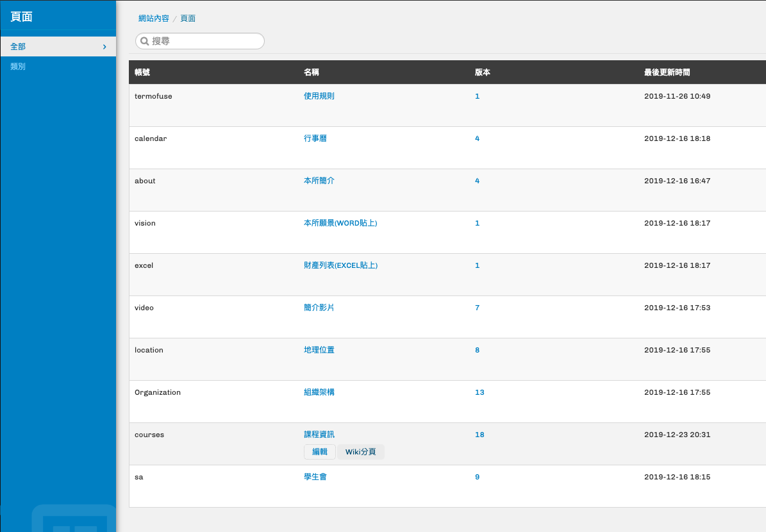Click the magnifier icon in search box
Image resolution: width=766 pixels, height=532 pixels.
[145, 42]
